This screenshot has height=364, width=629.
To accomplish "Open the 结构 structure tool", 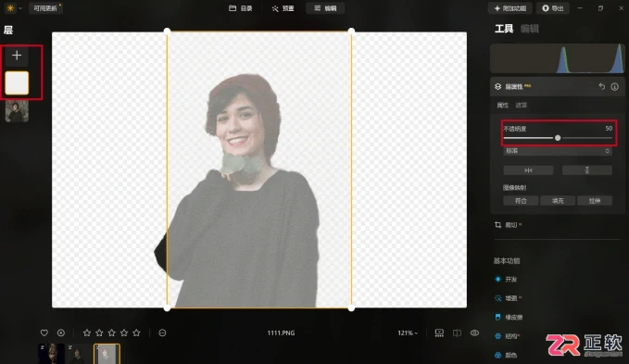I will (508, 336).
